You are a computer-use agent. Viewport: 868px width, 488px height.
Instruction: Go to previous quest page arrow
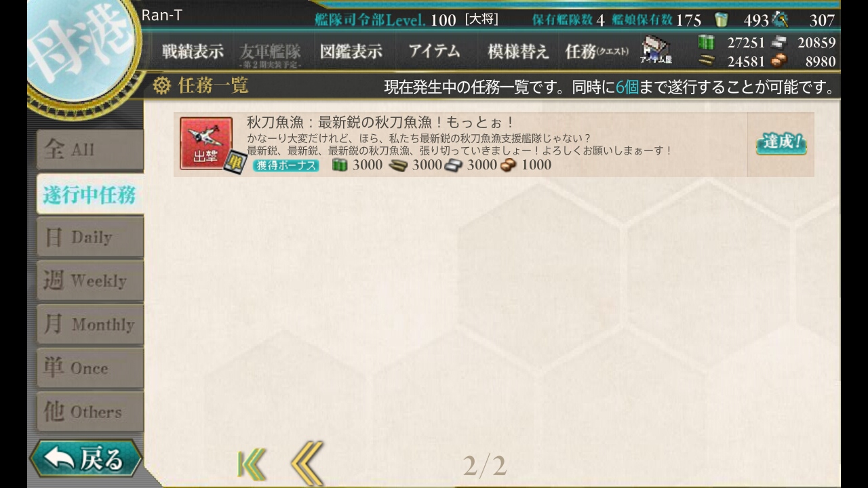307,464
